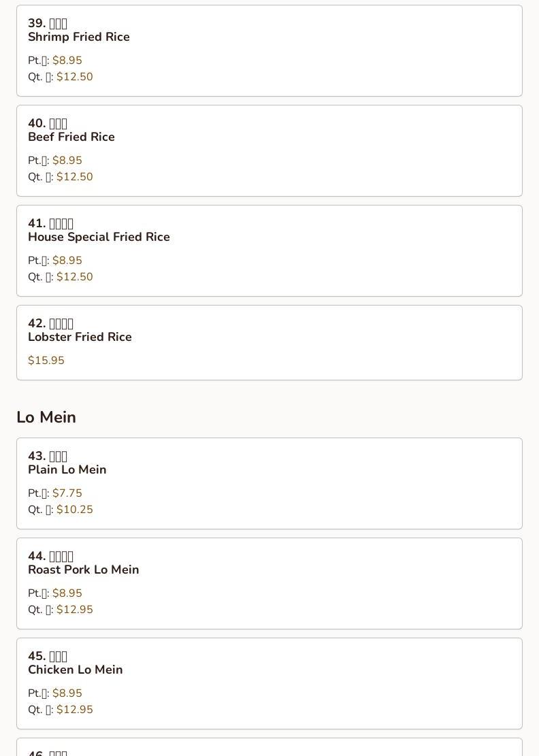Open the Roast Pork Lo Mein item
Viewport: 539px width, 756px height.
point(83,570)
